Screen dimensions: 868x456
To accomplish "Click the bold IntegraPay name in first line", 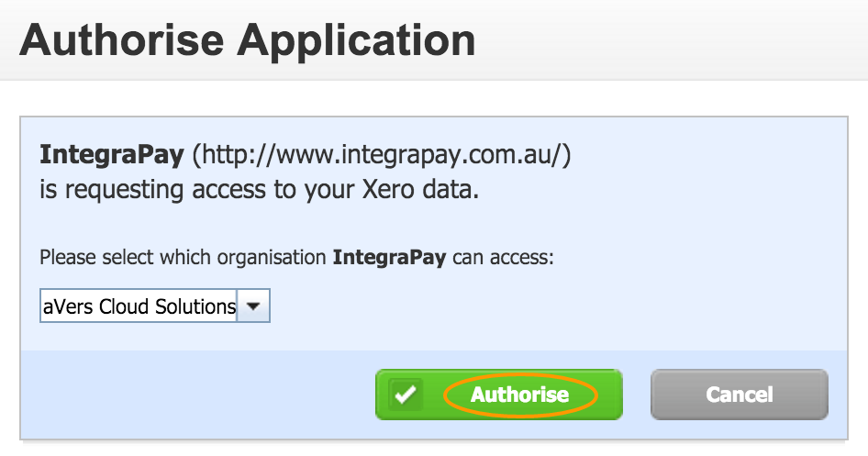I will (112, 154).
